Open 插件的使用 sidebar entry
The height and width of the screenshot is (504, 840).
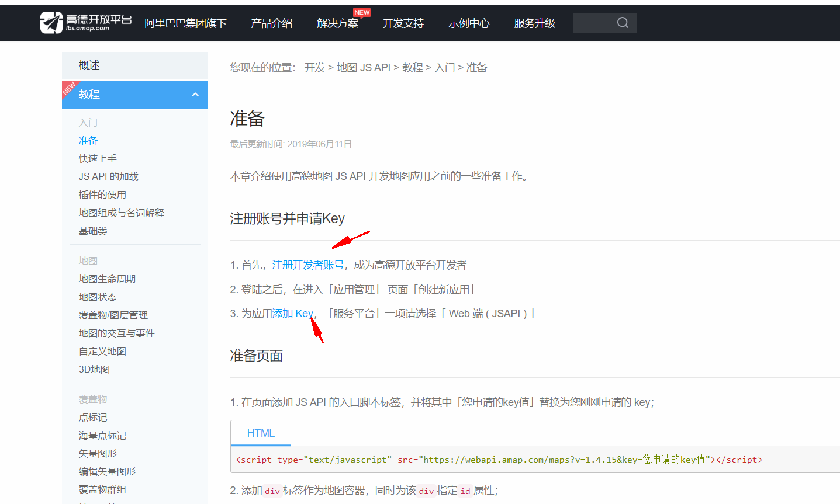102,195
